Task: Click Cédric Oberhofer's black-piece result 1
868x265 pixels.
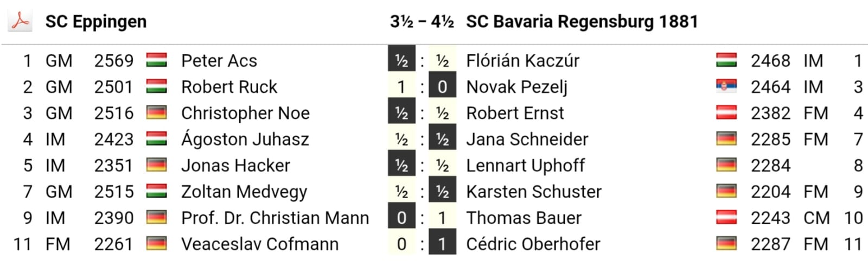Action: pos(442,244)
